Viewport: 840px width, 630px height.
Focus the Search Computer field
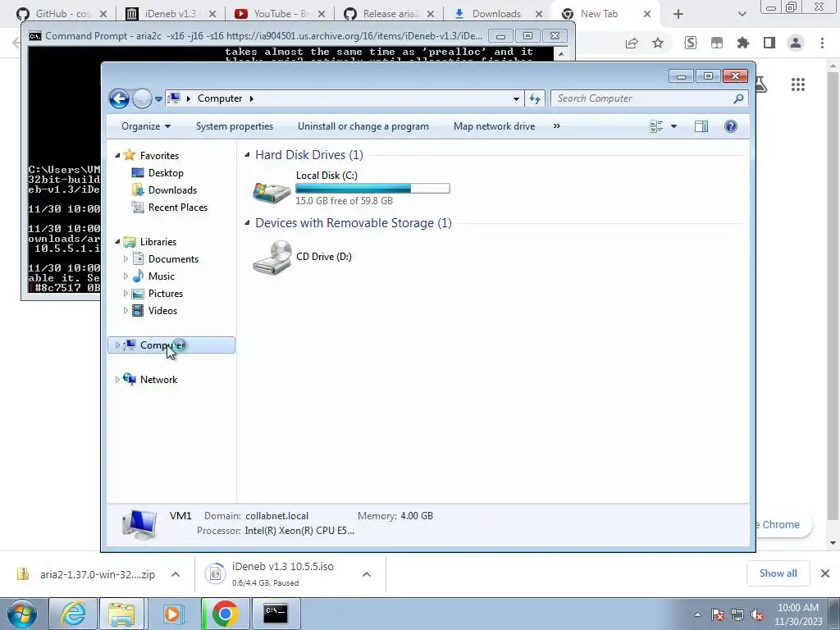click(643, 98)
